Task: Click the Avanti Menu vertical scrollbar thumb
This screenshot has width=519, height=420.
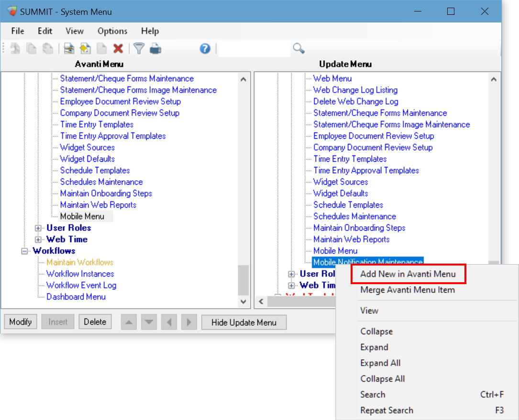Action: point(243,280)
